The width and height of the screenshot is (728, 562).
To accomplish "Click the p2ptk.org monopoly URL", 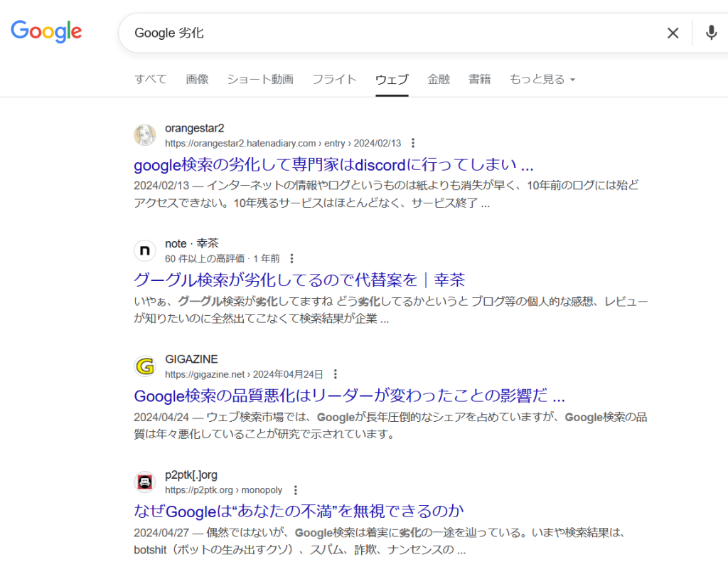I will 223,490.
